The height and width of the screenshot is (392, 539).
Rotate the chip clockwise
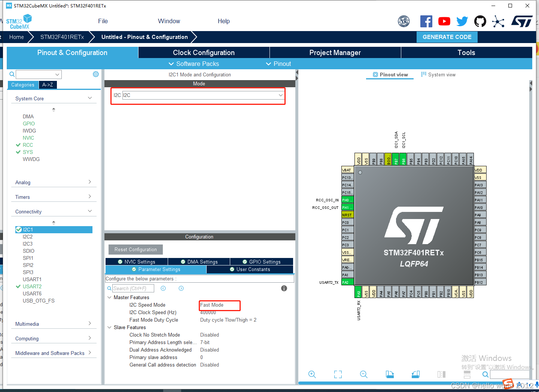click(x=389, y=374)
